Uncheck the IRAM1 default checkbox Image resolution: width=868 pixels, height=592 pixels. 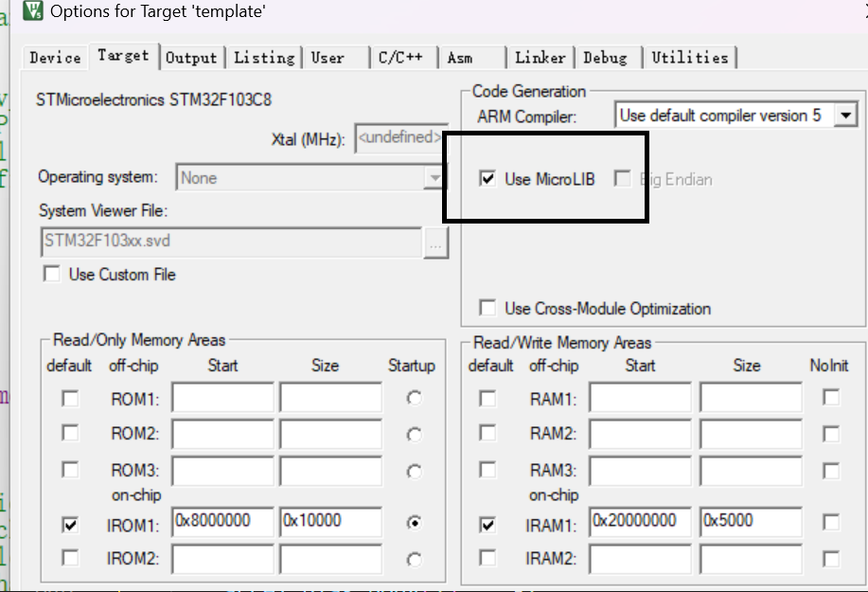coord(487,524)
